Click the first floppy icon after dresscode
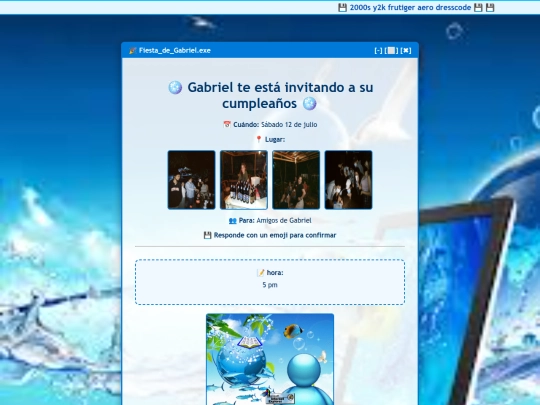540x405 pixels. click(x=478, y=8)
